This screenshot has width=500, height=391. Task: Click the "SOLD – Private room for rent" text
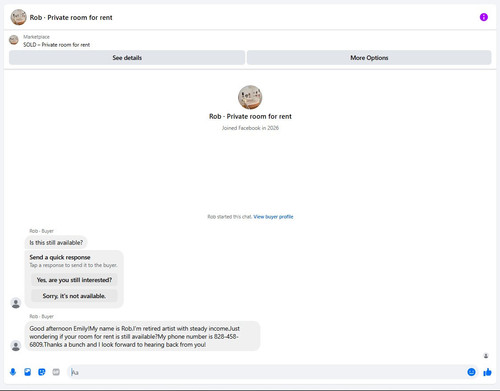click(x=56, y=45)
